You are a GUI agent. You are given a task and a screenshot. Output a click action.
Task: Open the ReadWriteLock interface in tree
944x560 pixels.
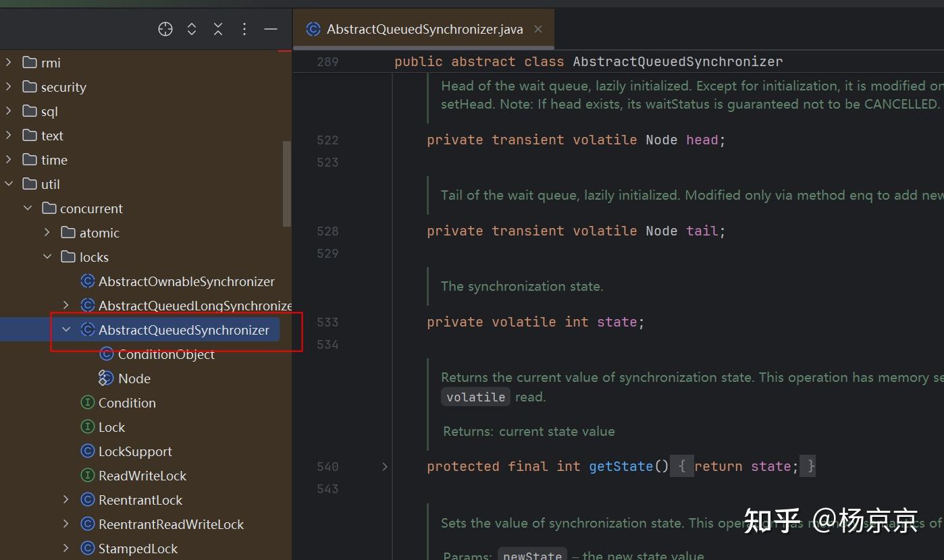pyautogui.click(x=142, y=476)
